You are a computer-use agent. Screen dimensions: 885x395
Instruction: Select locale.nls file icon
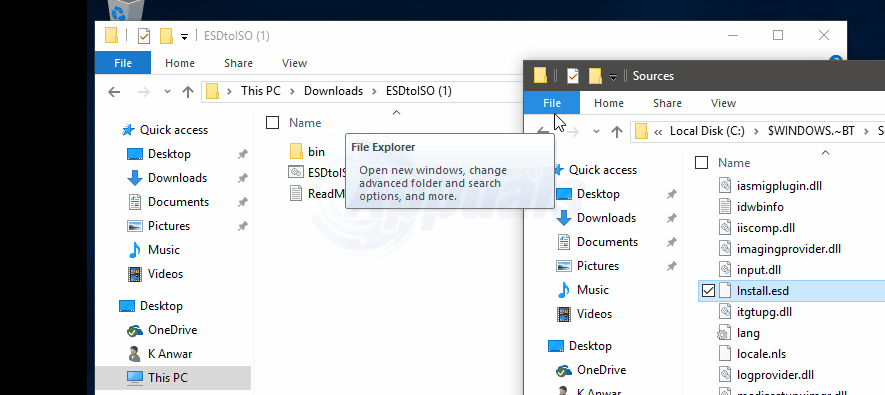725,354
